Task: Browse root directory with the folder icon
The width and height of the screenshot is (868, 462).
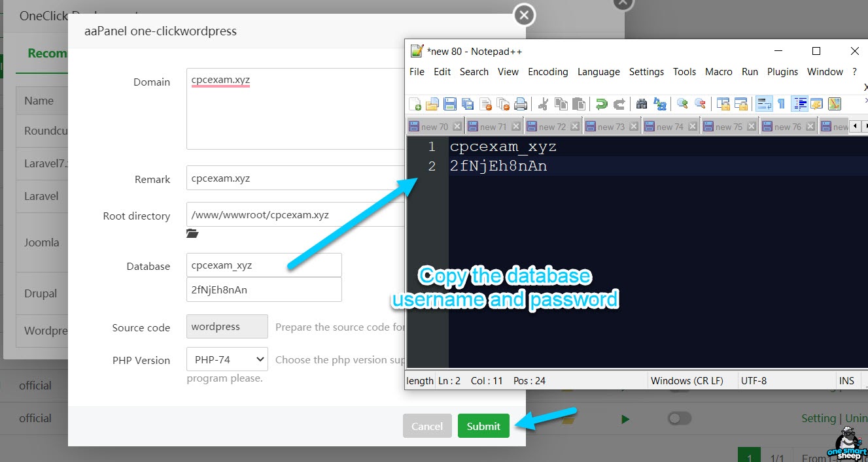Action: pyautogui.click(x=192, y=233)
